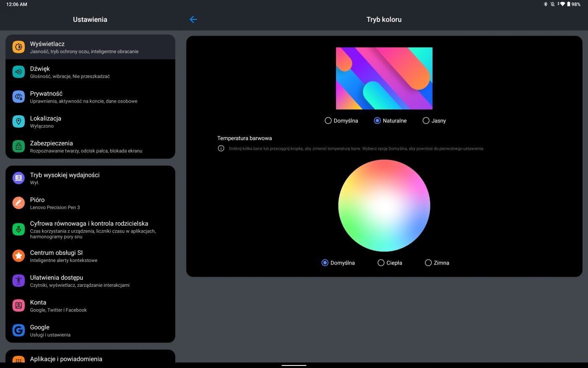Open Centrum obsługi SI settings
Image resolution: width=588 pixels, height=368 pixels.
[90, 256]
